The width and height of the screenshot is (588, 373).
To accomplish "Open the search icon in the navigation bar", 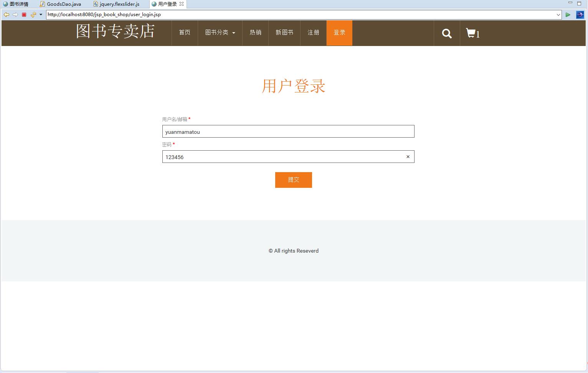I will pyautogui.click(x=446, y=33).
